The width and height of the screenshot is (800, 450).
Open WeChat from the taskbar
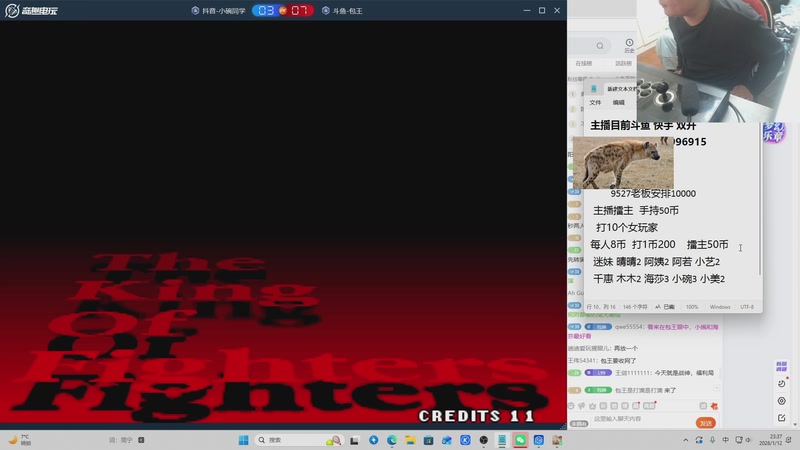pos(520,440)
